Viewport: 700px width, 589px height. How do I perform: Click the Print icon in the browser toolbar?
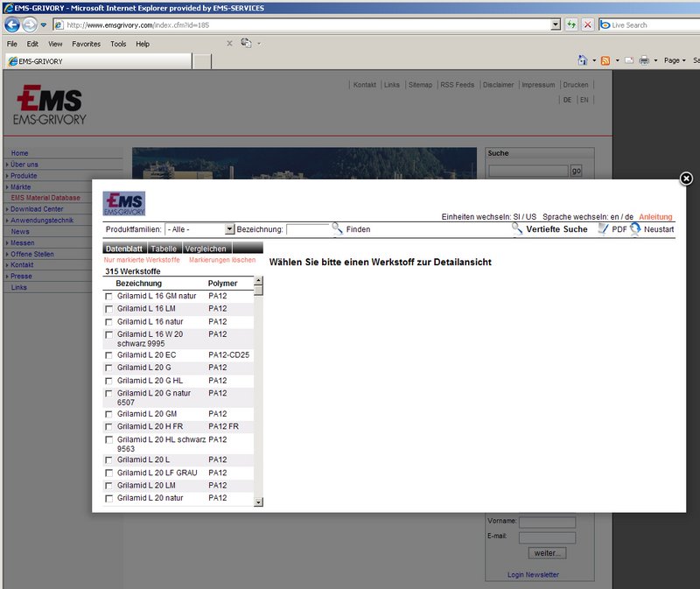pyautogui.click(x=645, y=60)
